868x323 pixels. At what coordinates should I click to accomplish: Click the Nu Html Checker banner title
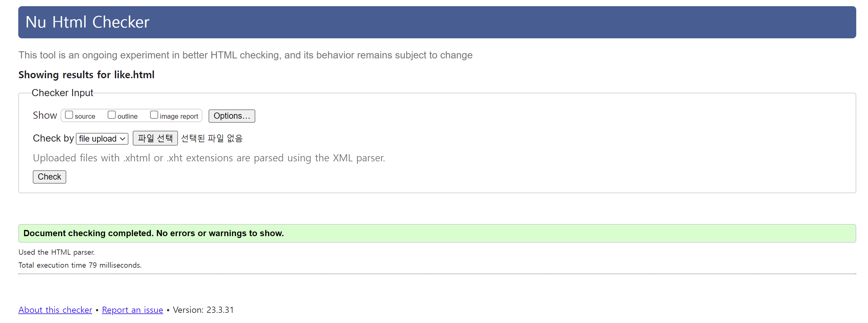click(87, 22)
